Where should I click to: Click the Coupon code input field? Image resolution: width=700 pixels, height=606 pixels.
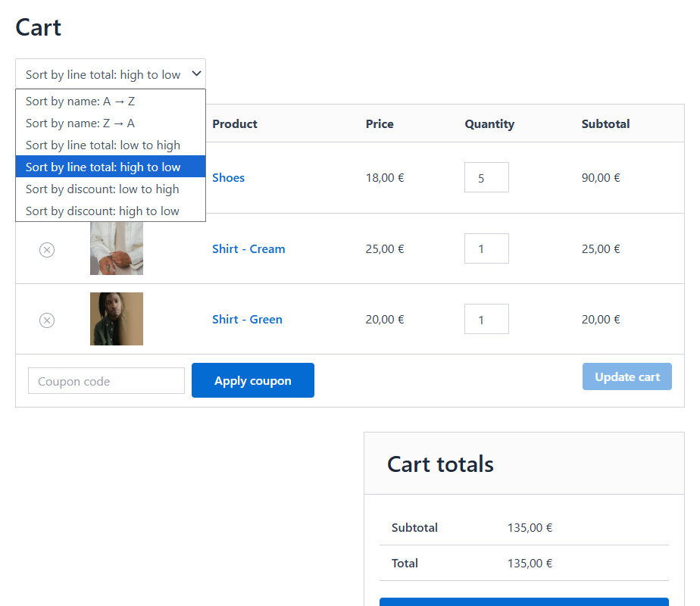click(x=106, y=380)
